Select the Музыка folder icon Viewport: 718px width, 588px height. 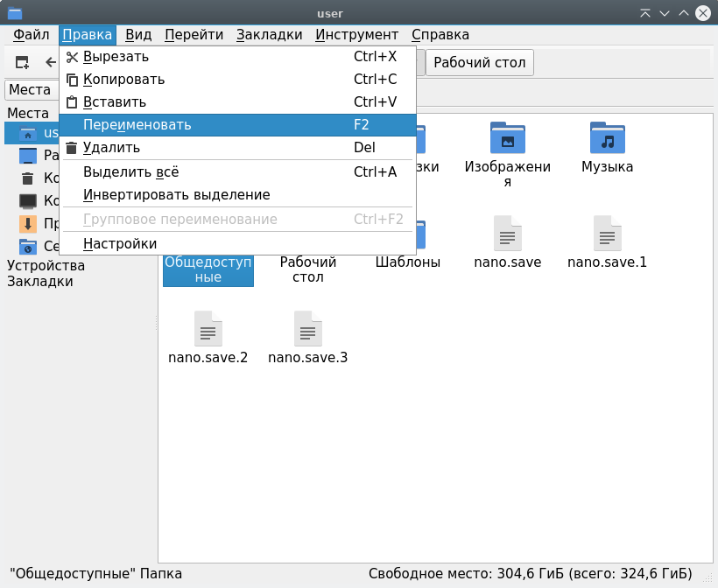(x=607, y=138)
